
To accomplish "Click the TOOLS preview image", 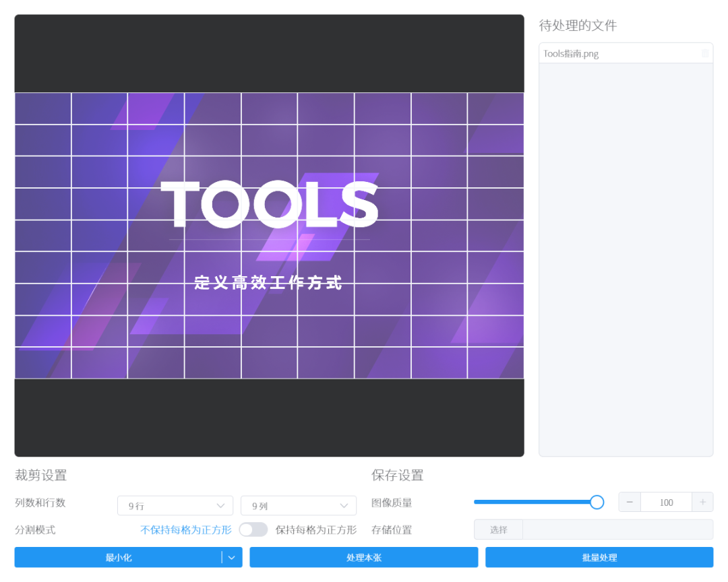I will pos(269,235).
